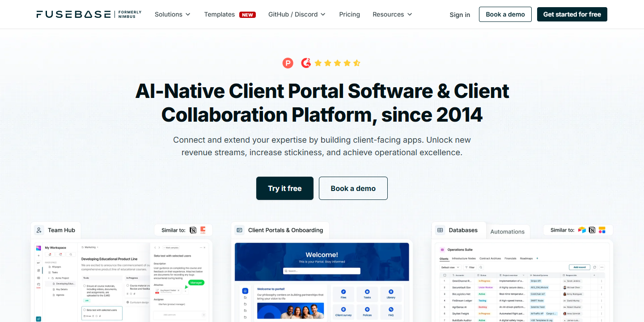
Task: Open the Library tile in the portal preview
Action: 391,293
